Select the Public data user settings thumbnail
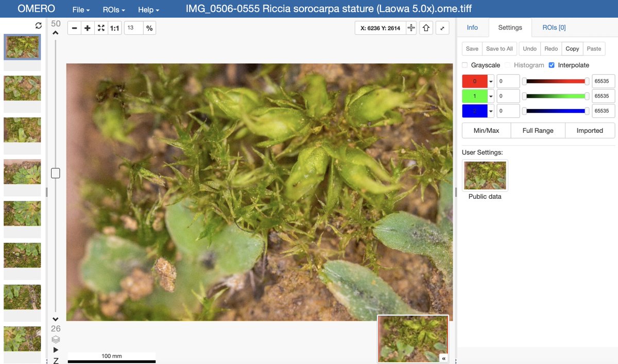618x364 pixels. (485, 176)
